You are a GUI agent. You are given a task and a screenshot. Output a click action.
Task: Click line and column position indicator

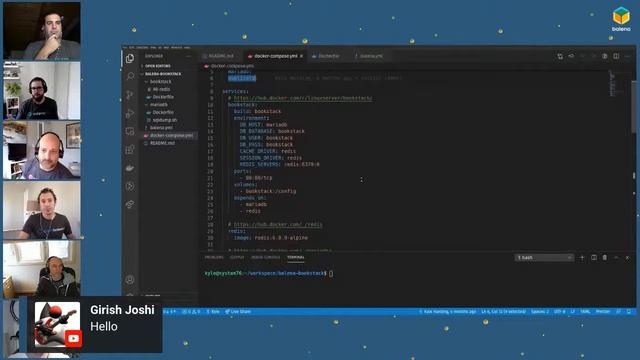point(503,311)
